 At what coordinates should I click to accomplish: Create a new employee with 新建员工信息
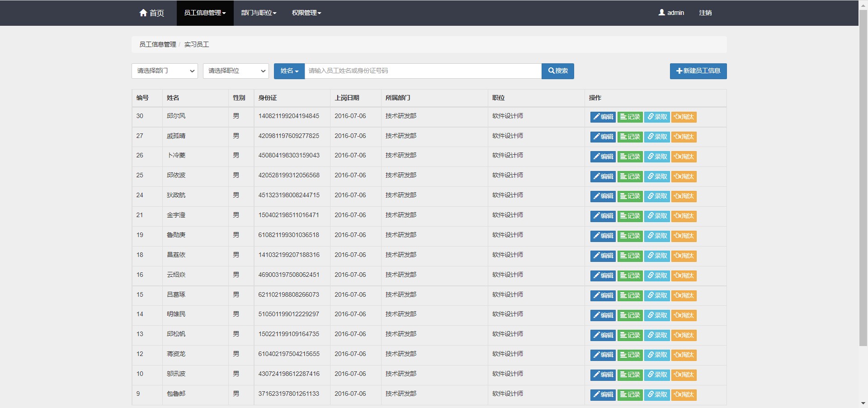[x=698, y=71]
